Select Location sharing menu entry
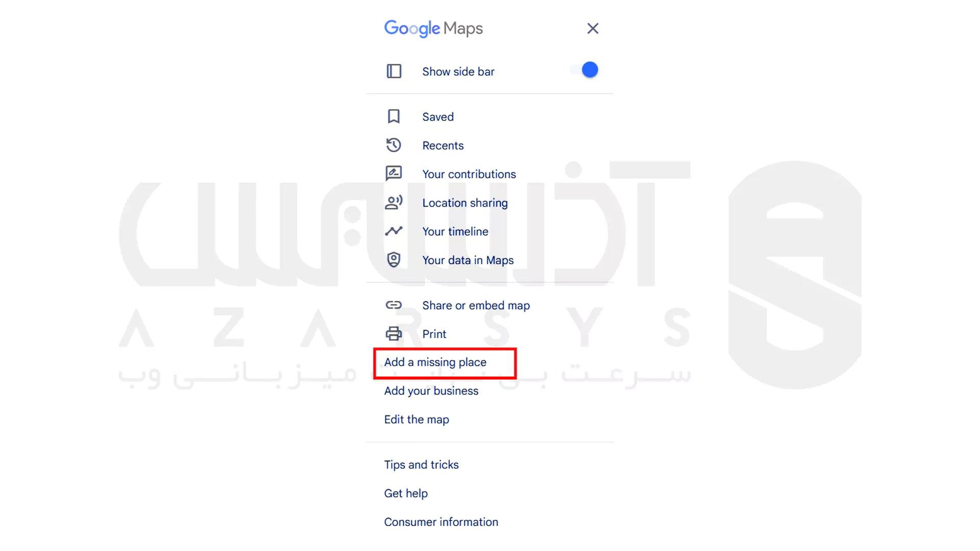Image resolution: width=980 pixels, height=551 pixels. pos(465,203)
